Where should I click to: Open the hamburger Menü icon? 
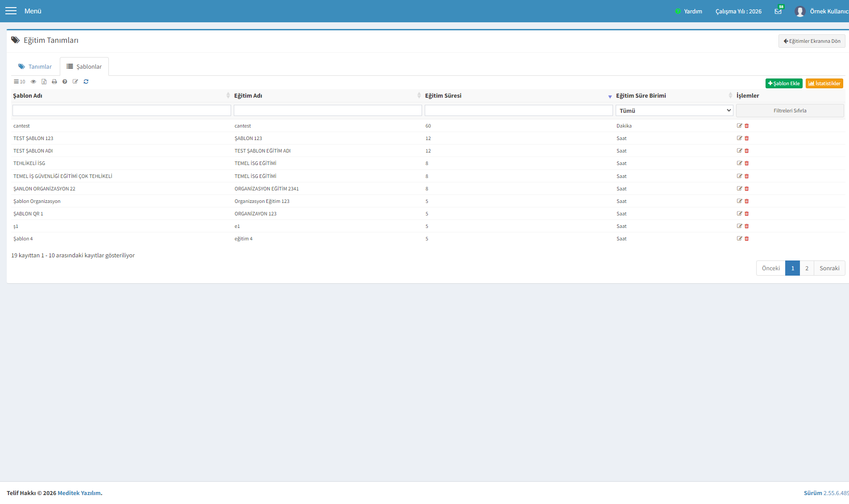tap(11, 11)
